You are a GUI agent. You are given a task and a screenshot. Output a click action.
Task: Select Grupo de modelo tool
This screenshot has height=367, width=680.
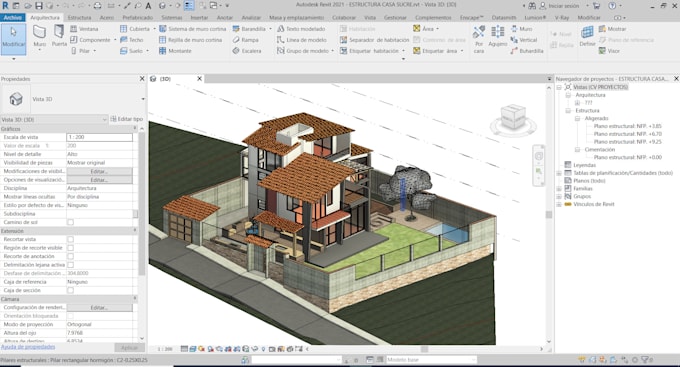303,51
